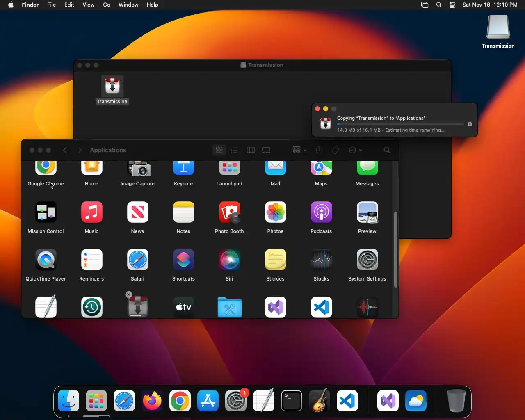
Task: Open the Window menu
Action: click(128, 5)
